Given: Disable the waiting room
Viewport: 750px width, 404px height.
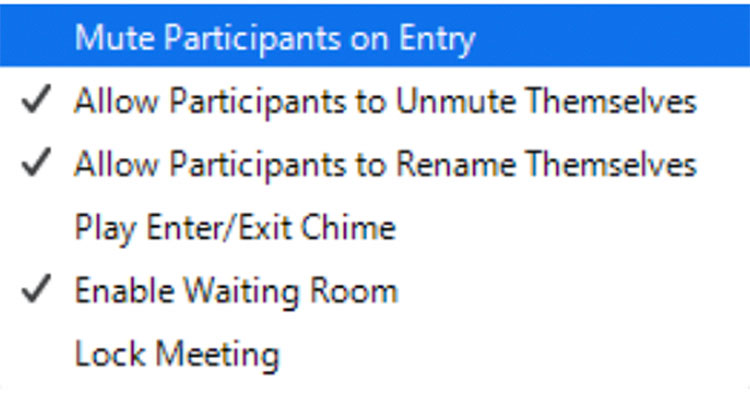Looking at the screenshot, I should pyautogui.click(x=236, y=291).
